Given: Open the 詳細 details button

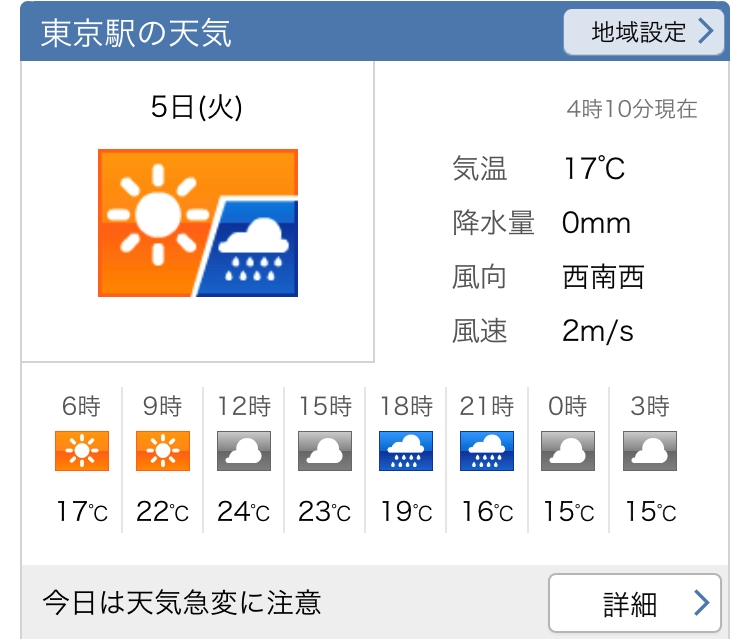Looking at the screenshot, I should 634,603.
